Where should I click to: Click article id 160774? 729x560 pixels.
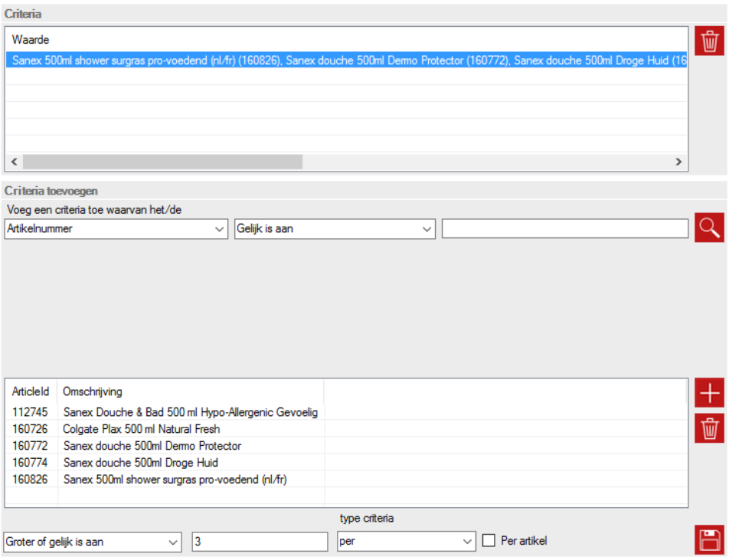(30, 463)
